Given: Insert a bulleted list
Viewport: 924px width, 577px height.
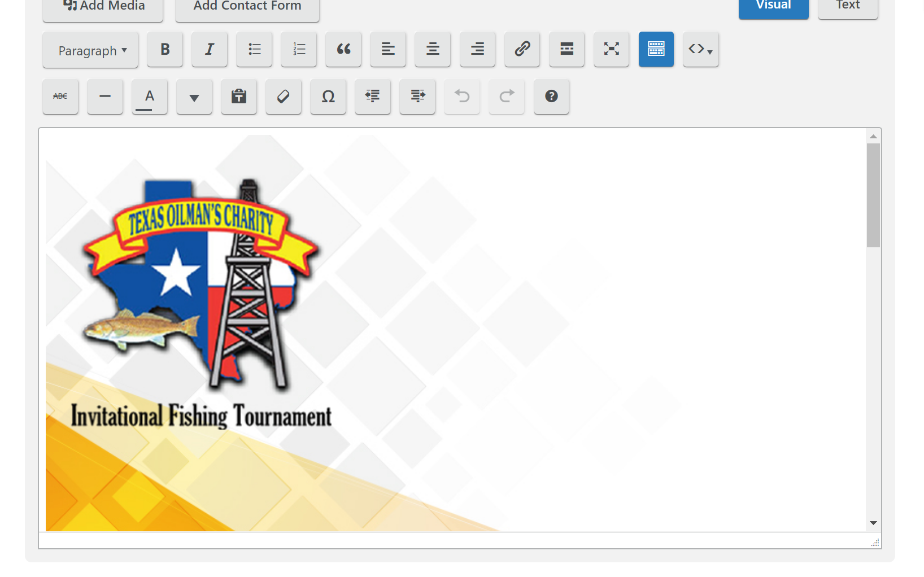Looking at the screenshot, I should [254, 50].
